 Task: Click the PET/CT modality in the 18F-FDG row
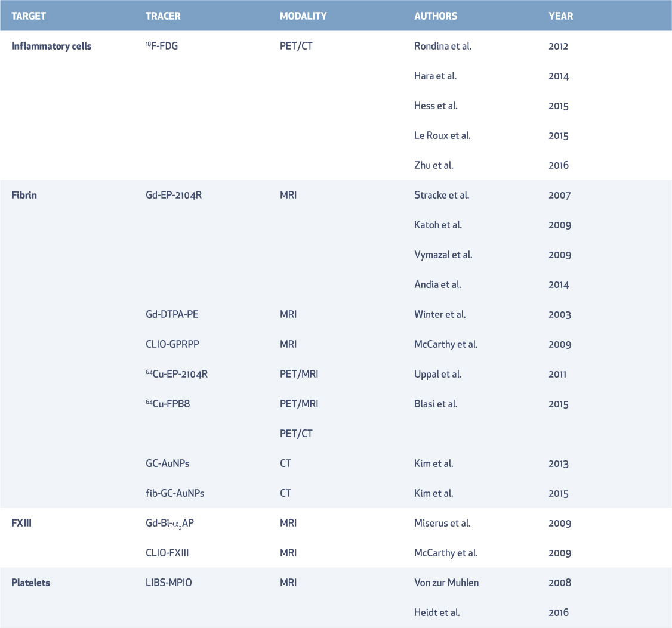(296, 47)
